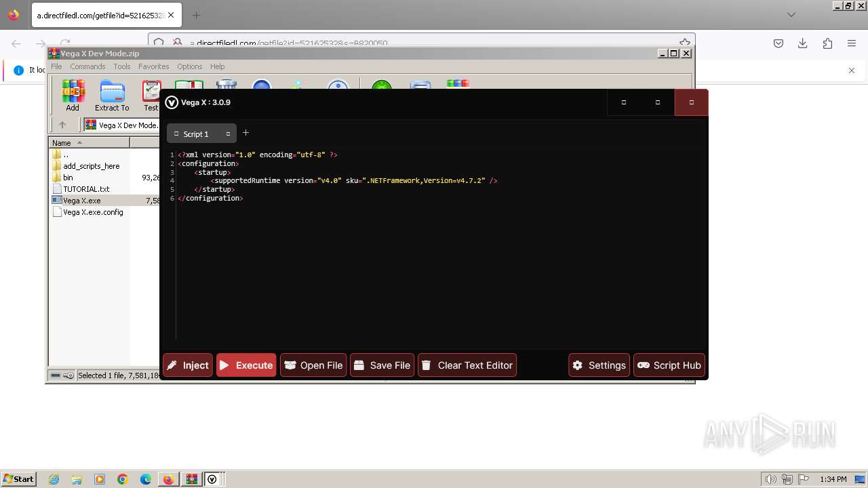Click WinRAR Extract To icon
This screenshot has height=488, width=868.
click(112, 96)
